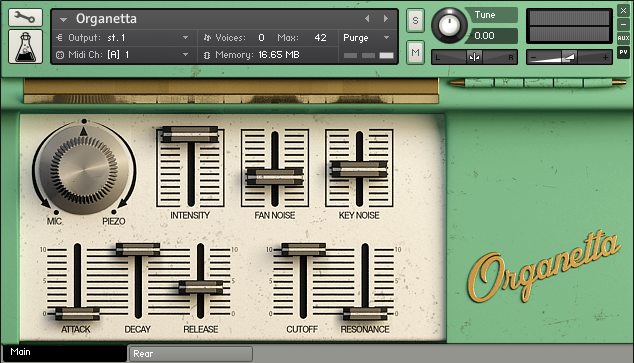634x363 pixels.
Task: Click the Attack slider handle
Action: click(77, 314)
